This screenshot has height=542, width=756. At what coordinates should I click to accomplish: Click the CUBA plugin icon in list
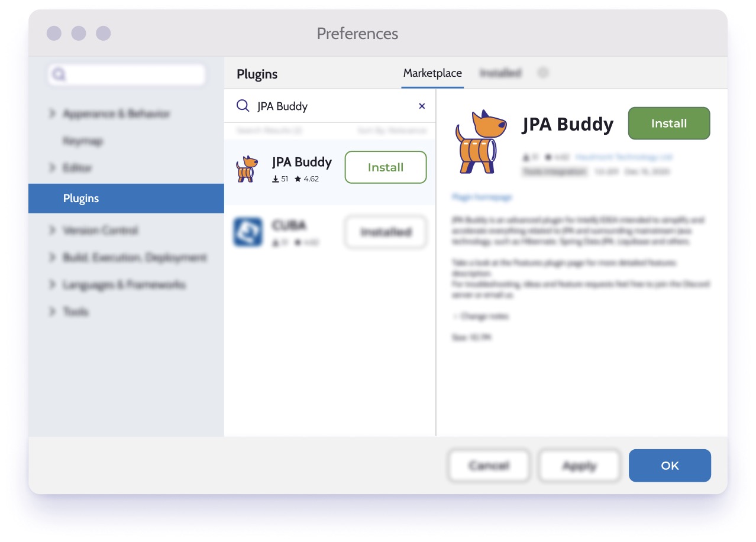pos(248,232)
